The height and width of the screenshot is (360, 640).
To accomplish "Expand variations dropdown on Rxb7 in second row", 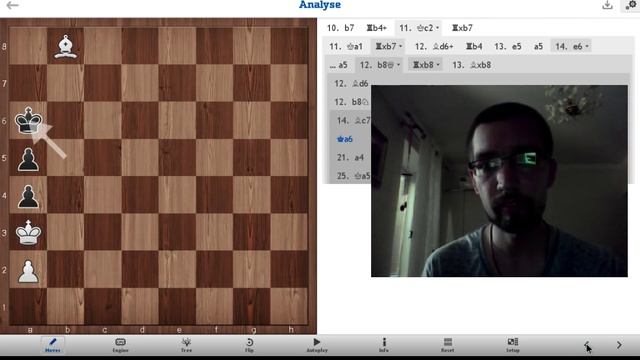I will point(400,47).
